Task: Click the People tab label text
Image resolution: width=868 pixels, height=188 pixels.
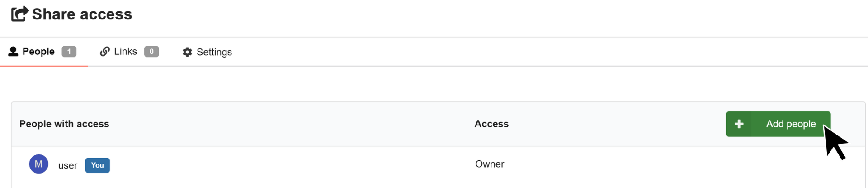Action: point(38,52)
